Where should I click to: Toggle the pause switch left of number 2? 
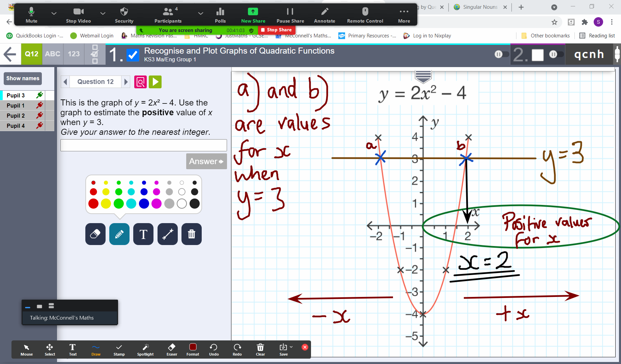501,54
